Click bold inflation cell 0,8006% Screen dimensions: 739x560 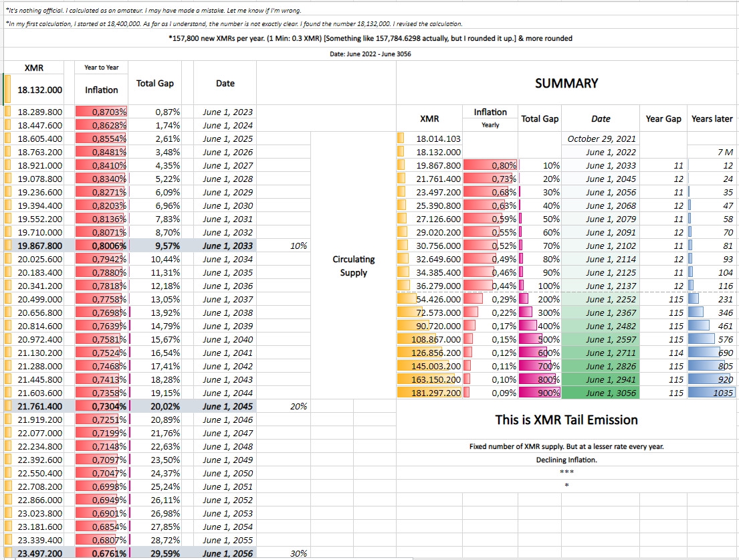tap(102, 246)
